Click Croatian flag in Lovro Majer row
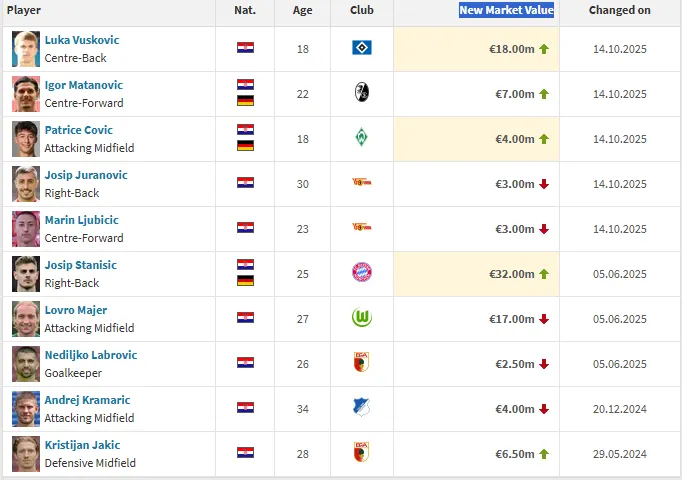Viewport: 682px width, 480px height. pyautogui.click(x=245, y=318)
